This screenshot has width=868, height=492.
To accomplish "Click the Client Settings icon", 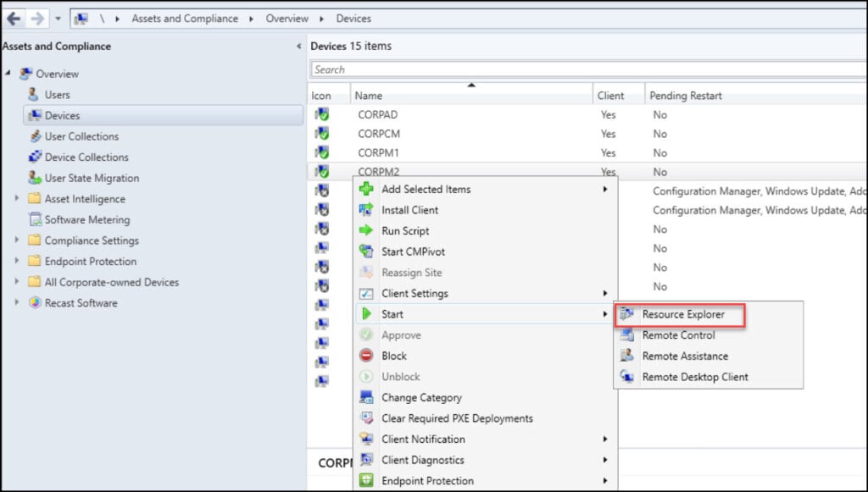I will (366, 294).
